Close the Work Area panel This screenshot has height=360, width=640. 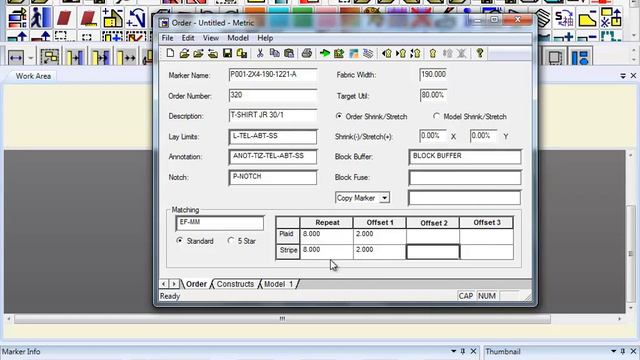click(x=633, y=76)
